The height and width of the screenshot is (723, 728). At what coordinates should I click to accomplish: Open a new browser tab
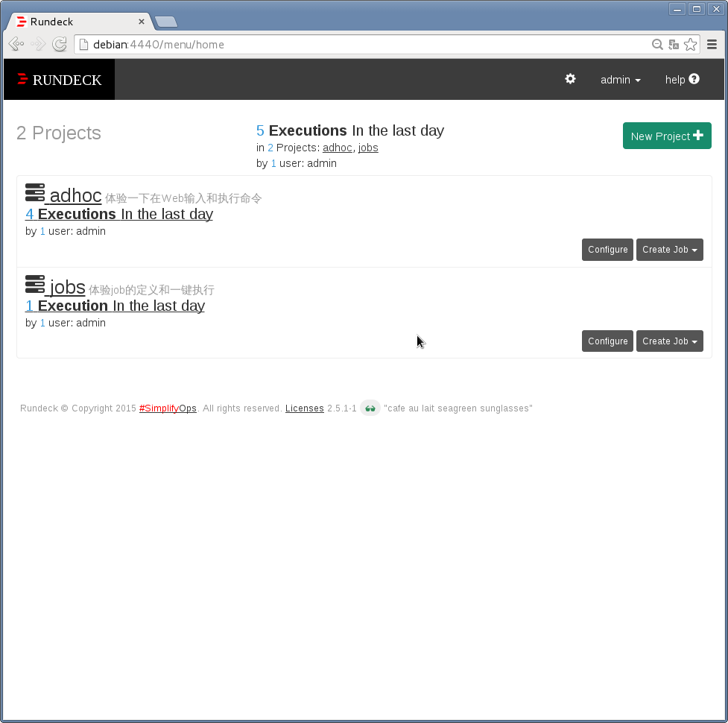coord(165,22)
